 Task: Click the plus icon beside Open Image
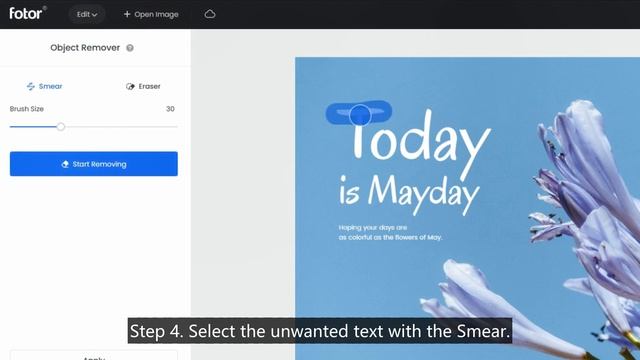127,14
